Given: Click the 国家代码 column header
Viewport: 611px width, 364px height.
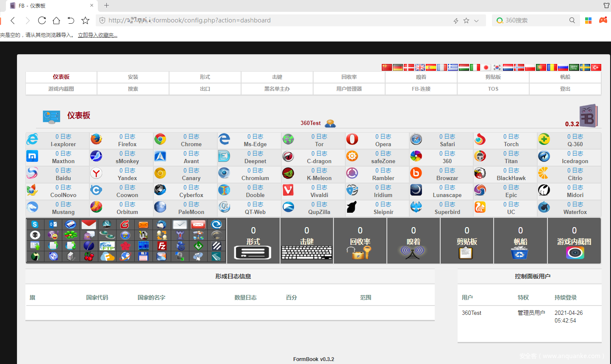Looking at the screenshot, I should coord(97,297).
